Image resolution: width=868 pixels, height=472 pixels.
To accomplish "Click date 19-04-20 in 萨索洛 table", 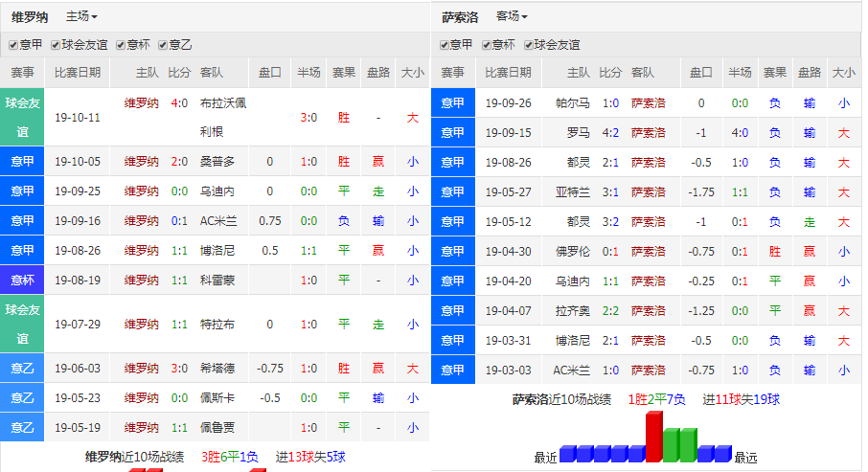I will (x=508, y=281).
